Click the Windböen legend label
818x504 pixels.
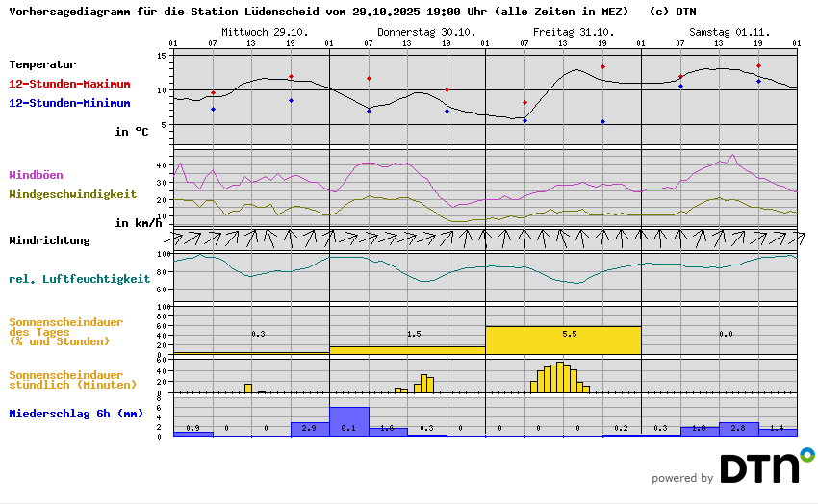pyautogui.click(x=38, y=175)
